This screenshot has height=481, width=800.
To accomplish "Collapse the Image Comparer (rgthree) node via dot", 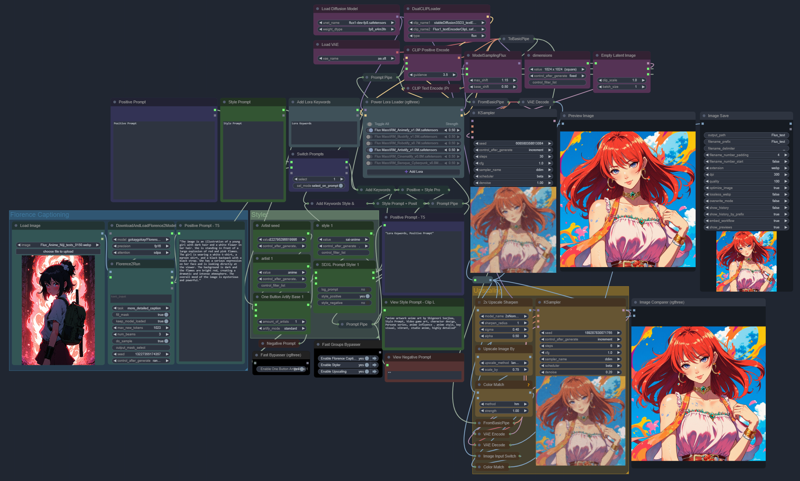I will coord(636,302).
